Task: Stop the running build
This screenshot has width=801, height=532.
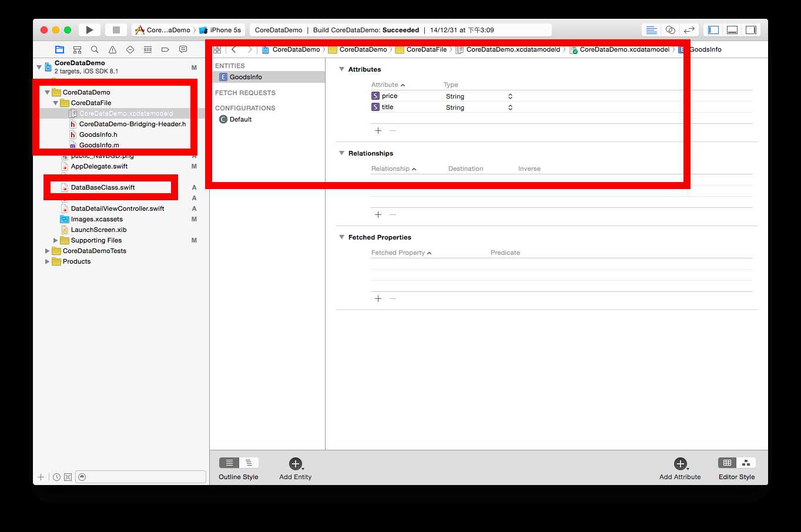Action: pyautogui.click(x=116, y=30)
